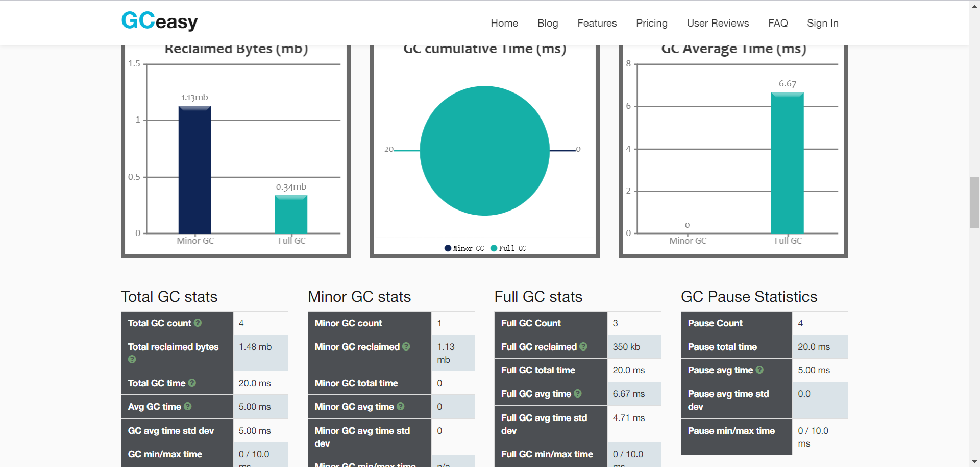Click the Sign In link

[x=823, y=23]
